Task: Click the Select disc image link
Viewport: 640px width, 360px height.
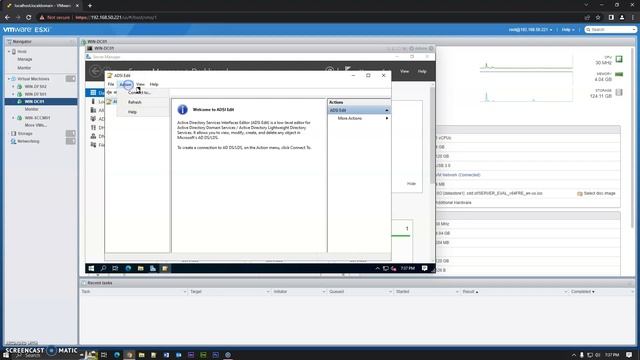Action: point(600,193)
